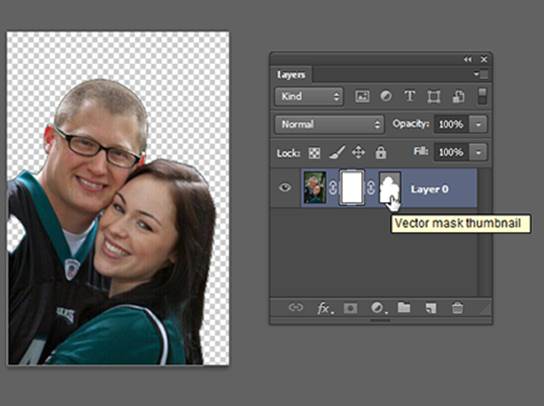The width and height of the screenshot is (544, 406).
Task: Hide Layer 0 using eye icon
Action: [285, 188]
